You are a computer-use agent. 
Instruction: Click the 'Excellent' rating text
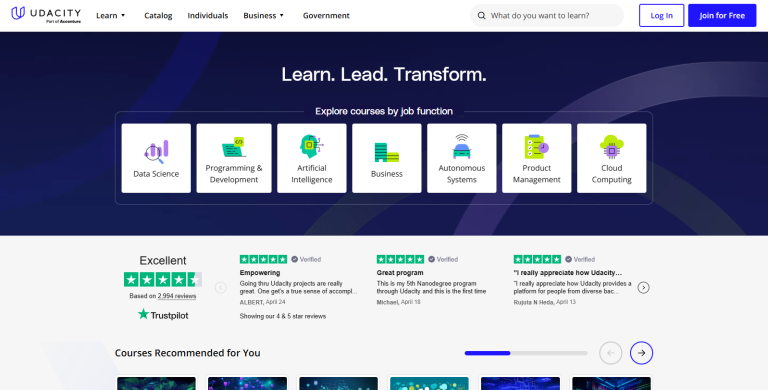pyautogui.click(x=163, y=260)
